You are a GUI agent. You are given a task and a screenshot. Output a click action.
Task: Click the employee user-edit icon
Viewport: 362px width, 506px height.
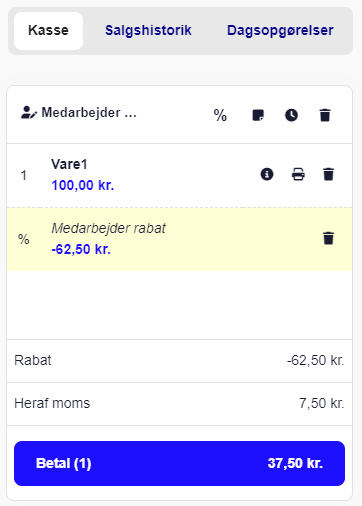(x=29, y=113)
